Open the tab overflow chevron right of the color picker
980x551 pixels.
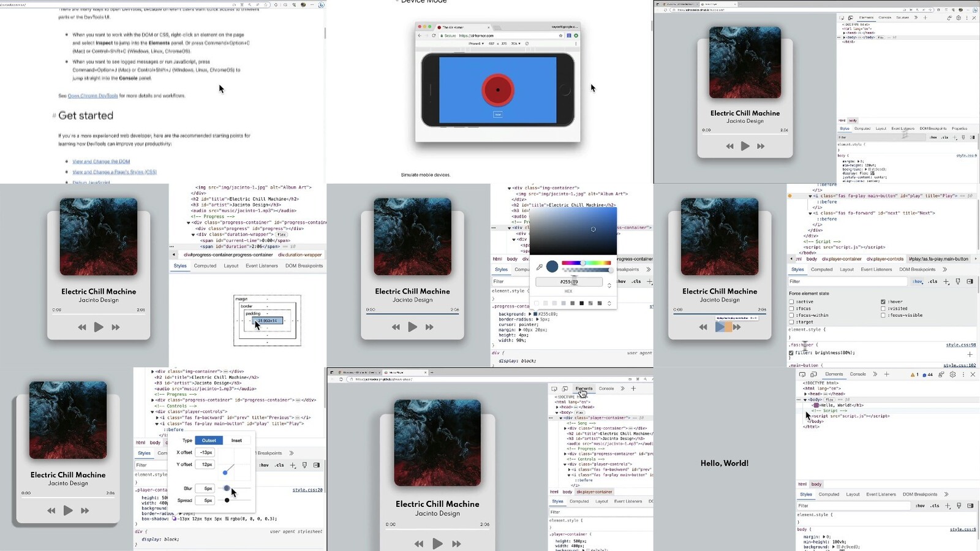click(x=648, y=270)
